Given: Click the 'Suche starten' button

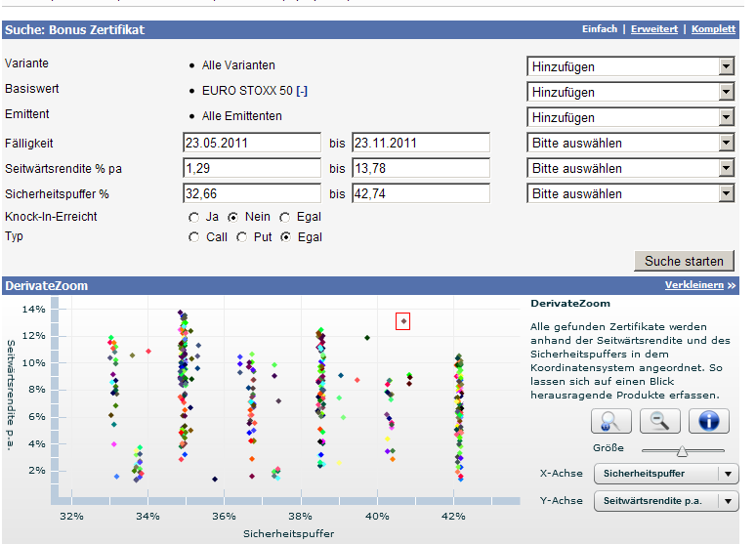Looking at the screenshot, I should 684,261.
